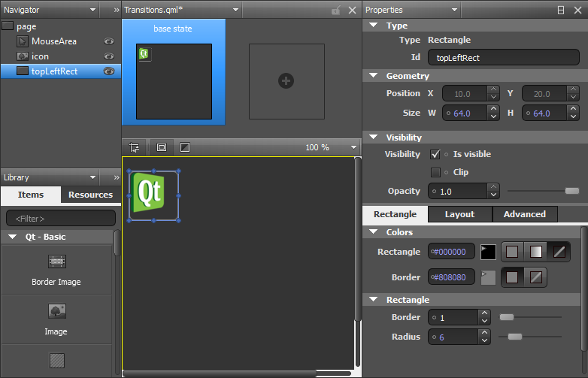Collapse the Qt - Basic library category
The height and width of the screenshot is (378, 588).
click(13, 237)
